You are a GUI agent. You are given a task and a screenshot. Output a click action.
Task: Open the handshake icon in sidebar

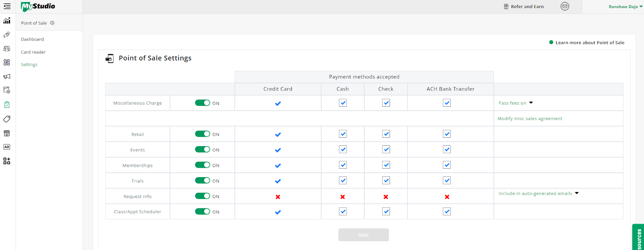click(7, 35)
